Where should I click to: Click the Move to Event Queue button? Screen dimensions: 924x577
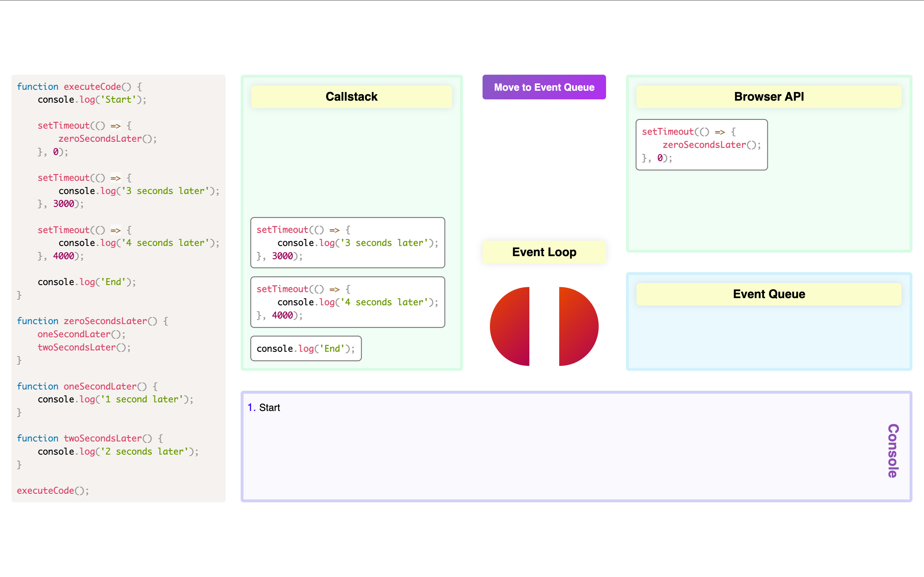click(544, 87)
